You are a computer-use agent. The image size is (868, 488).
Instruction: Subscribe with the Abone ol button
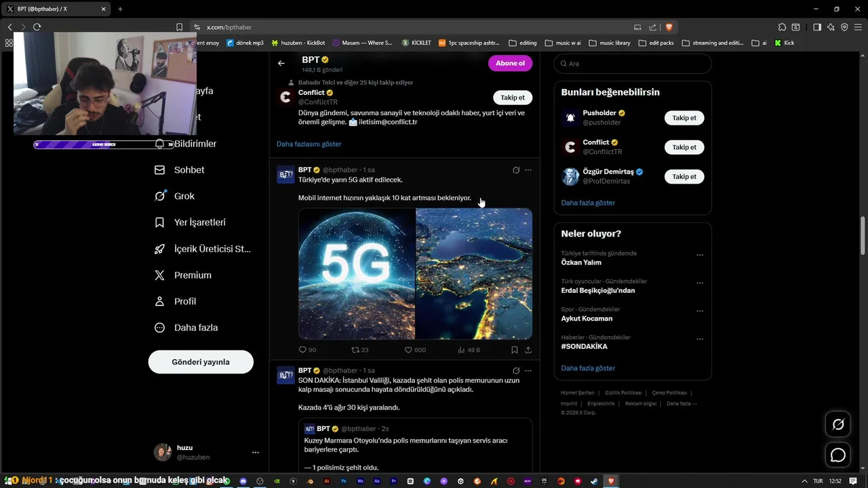click(510, 63)
